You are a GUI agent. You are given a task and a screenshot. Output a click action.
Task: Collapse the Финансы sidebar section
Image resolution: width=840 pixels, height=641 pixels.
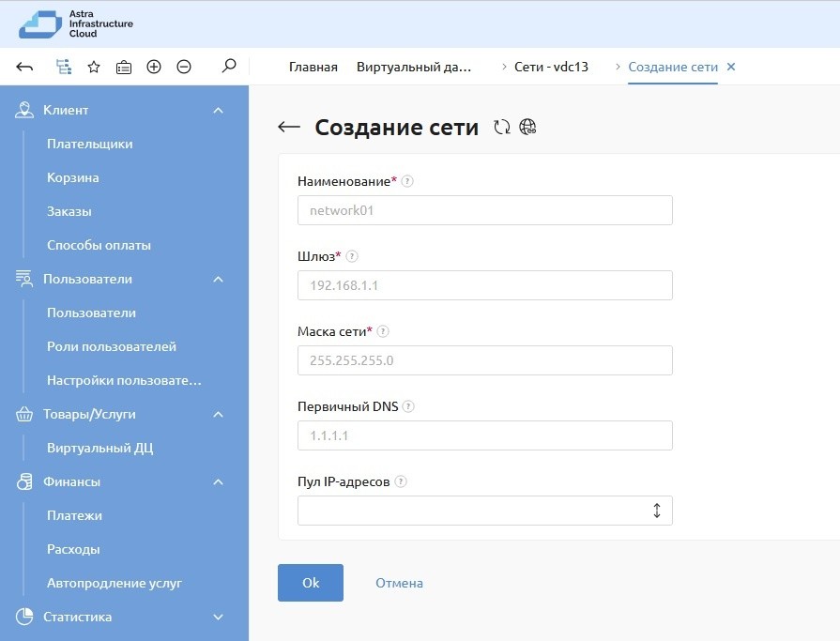click(219, 482)
